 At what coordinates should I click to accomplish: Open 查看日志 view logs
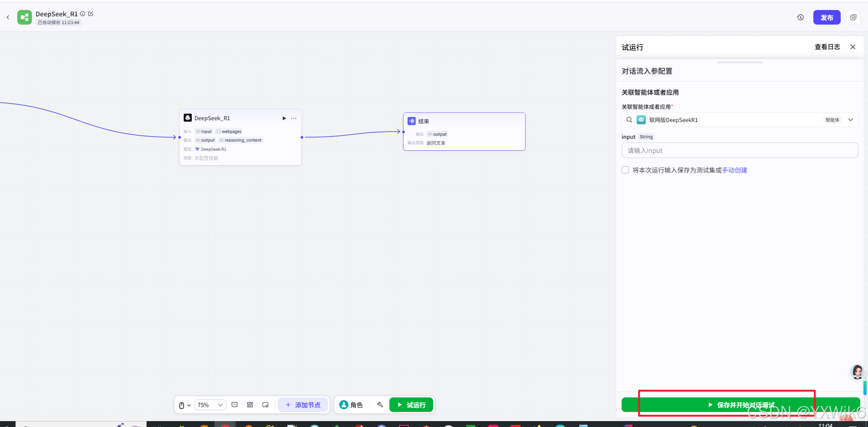click(827, 47)
